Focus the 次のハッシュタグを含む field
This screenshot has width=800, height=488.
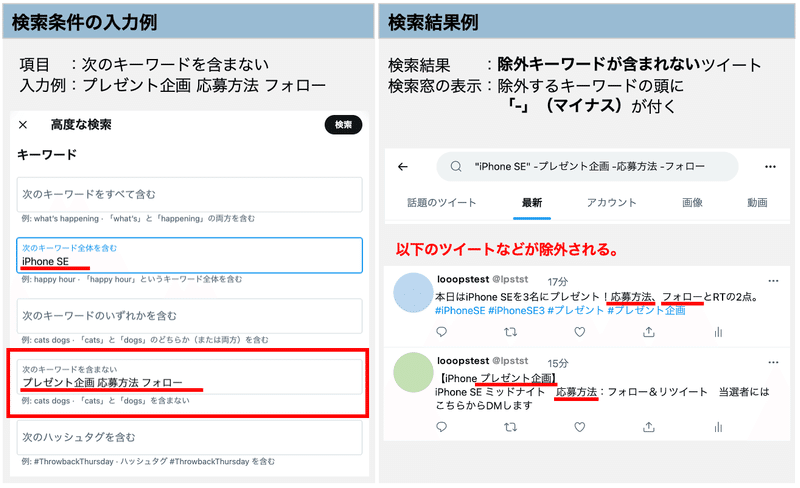(x=189, y=437)
